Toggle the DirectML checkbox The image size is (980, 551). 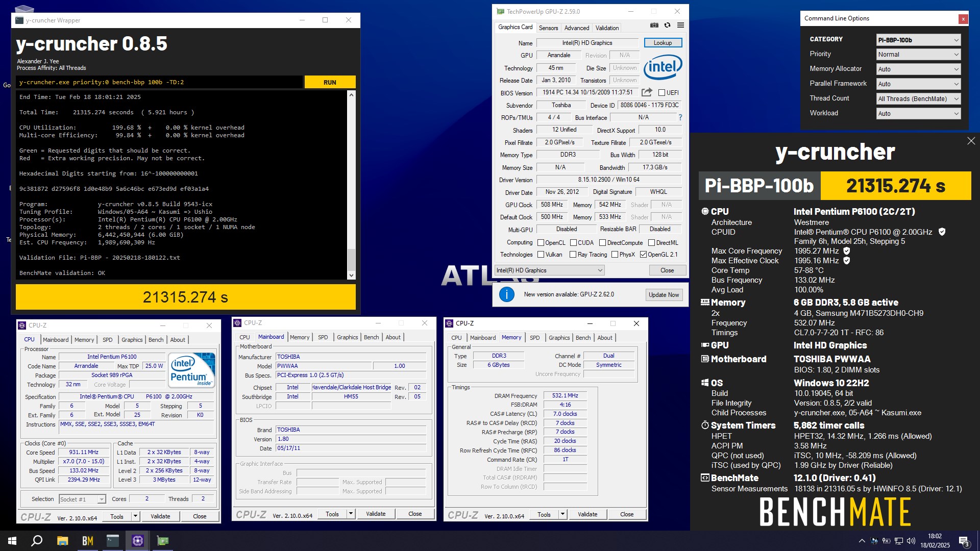(x=651, y=243)
